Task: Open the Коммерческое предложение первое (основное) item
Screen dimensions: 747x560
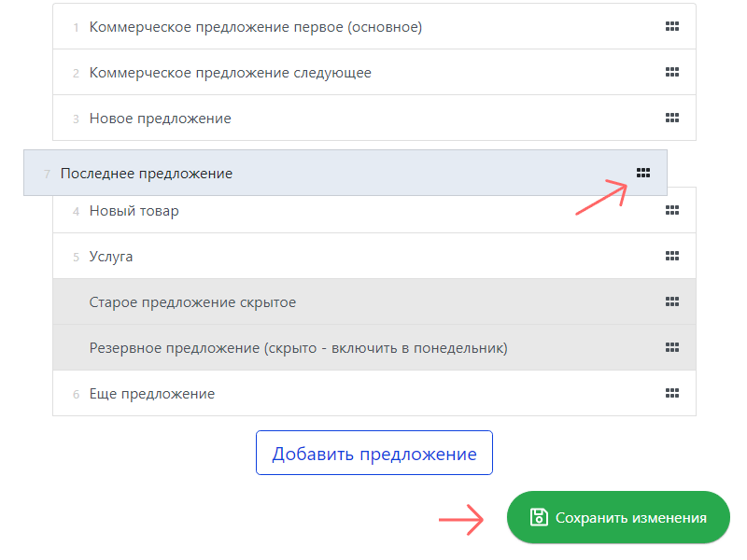Action: pos(255,27)
